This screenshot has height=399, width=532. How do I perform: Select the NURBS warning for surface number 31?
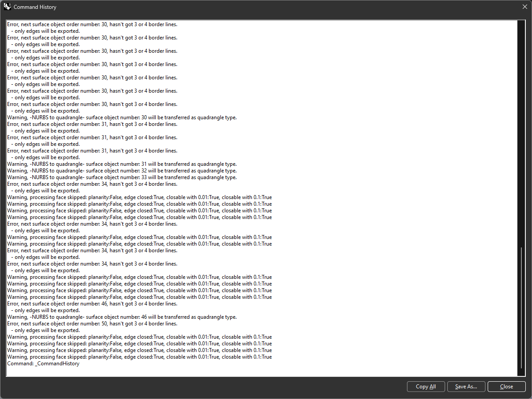(x=122, y=164)
